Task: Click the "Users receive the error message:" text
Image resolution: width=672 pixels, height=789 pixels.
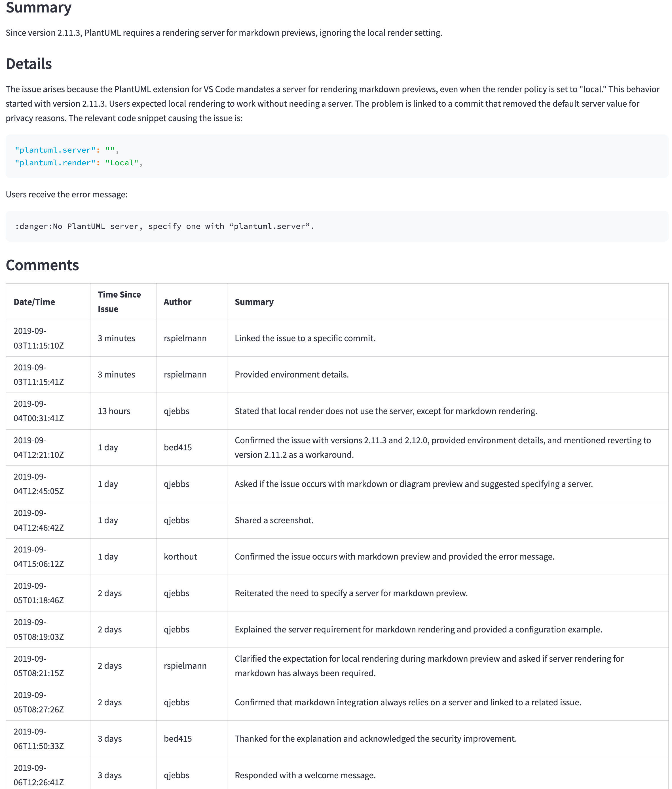Action: point(67,195)
